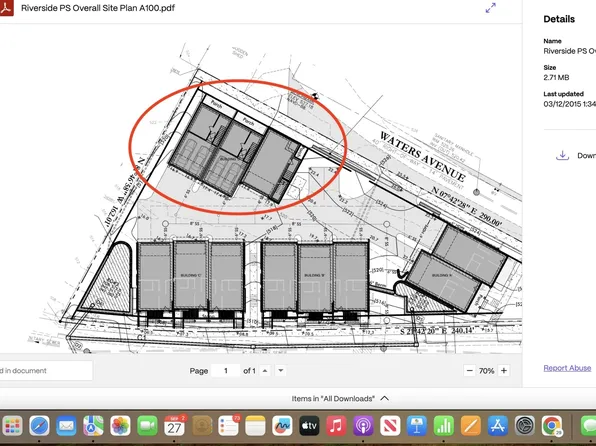Screen dimensions: 596x446
Task: Open Safari from the dock
Action: click(40, 426)
